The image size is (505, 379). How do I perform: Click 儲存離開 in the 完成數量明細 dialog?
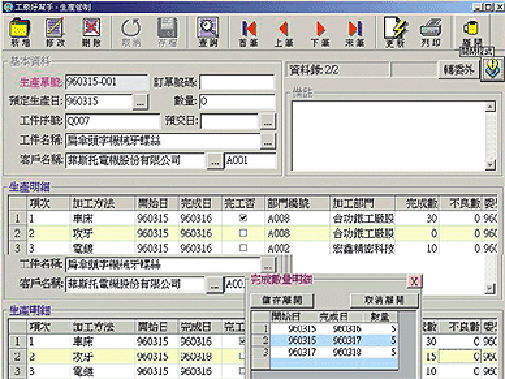[282, 300]
